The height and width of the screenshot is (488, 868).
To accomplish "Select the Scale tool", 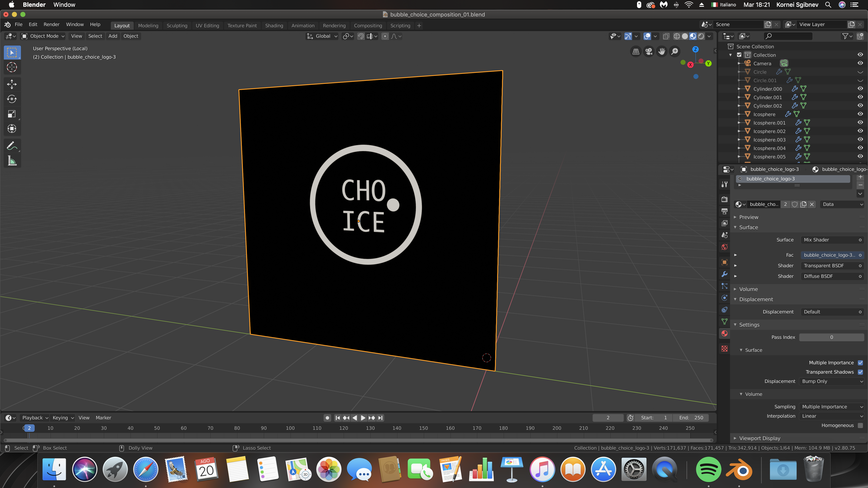I will tap(12, 114).
